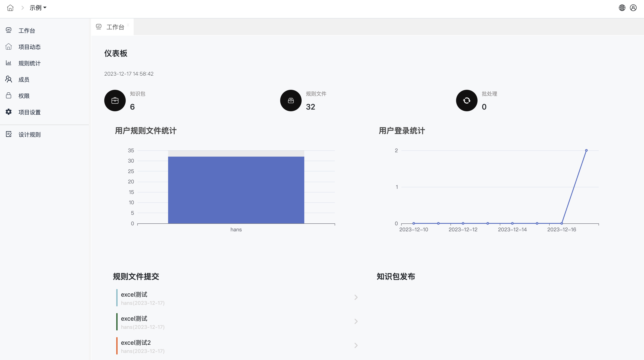Viewport: 644px width, 360px height.
Task: Open the user account icon
Action: (x=633, y=8)
